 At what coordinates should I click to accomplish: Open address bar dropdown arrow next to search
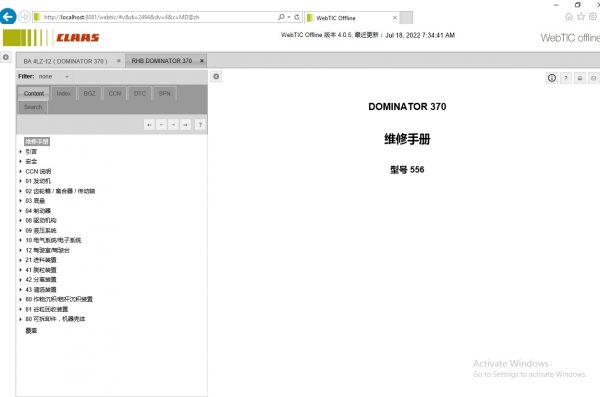click(289, 17)
